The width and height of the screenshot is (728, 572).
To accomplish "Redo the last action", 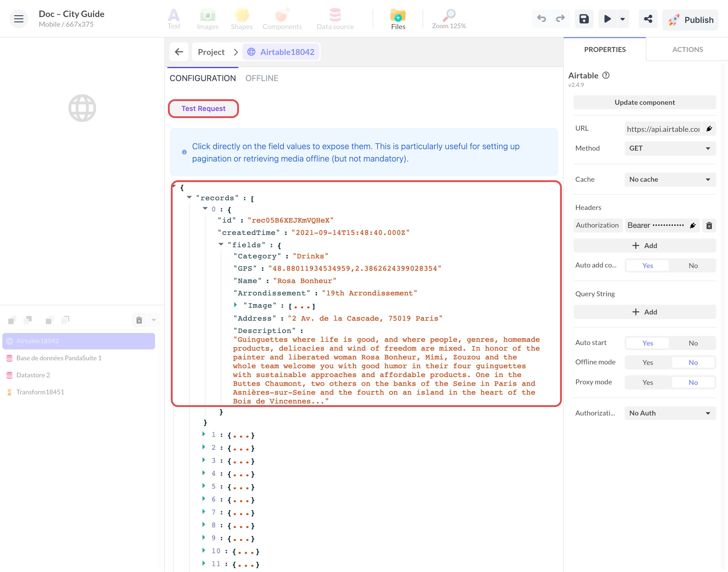I will 560,19.
